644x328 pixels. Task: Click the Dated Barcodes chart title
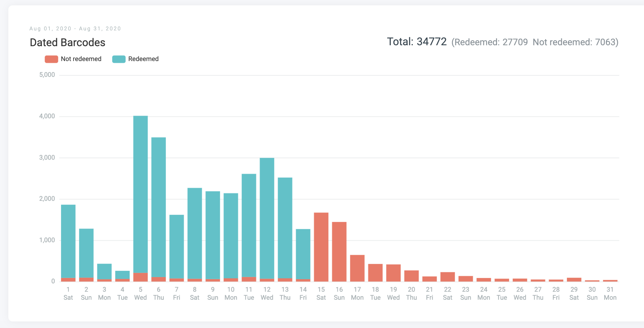click(68, 43)
